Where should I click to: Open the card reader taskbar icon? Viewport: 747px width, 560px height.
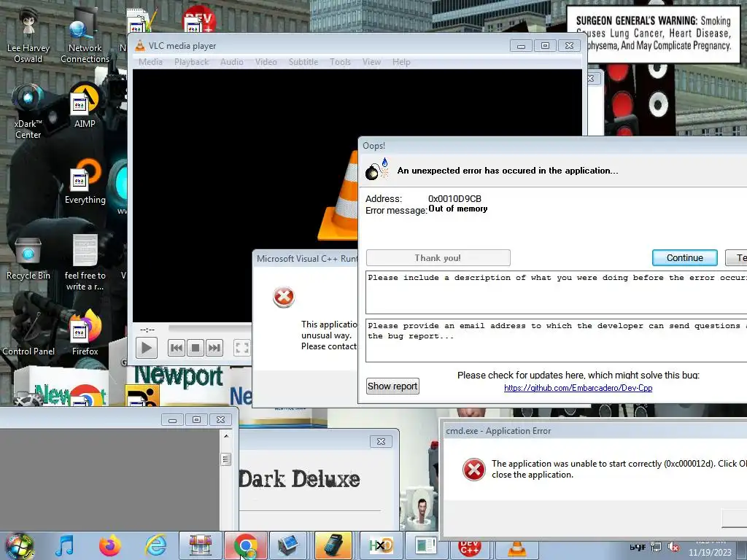coord(333,545)
